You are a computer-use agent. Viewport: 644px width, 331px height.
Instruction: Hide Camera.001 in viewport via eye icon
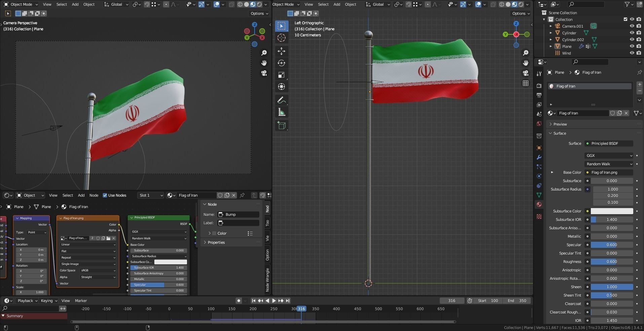coord(632,26)
